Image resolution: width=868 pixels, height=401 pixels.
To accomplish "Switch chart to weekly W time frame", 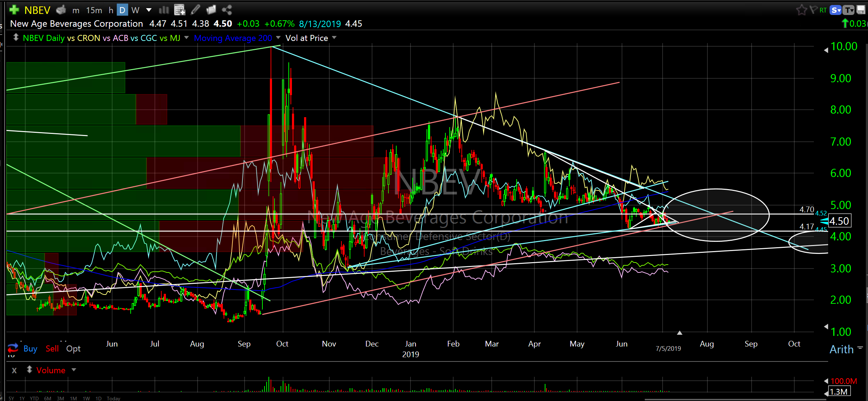I will [135, 10].
